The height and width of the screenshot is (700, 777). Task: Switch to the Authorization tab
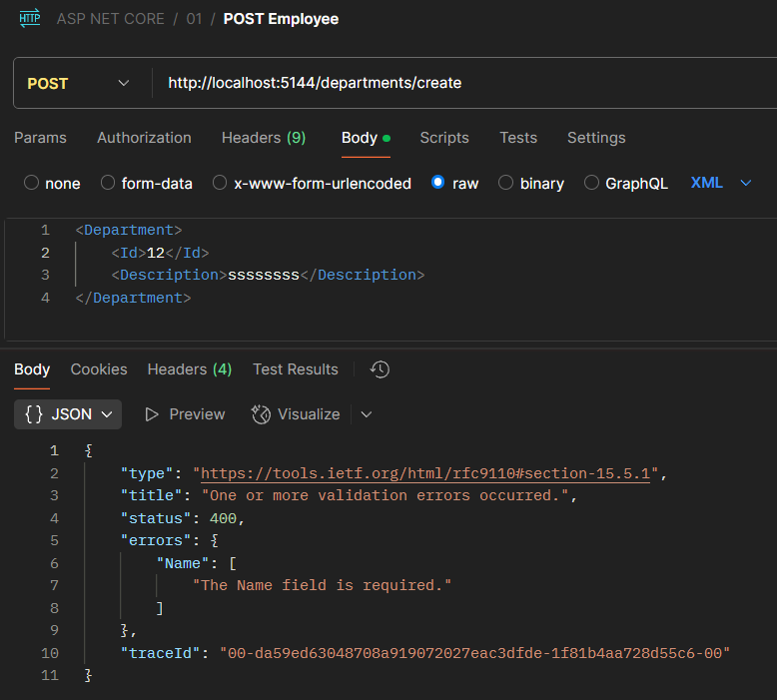[x=144, y=138]
